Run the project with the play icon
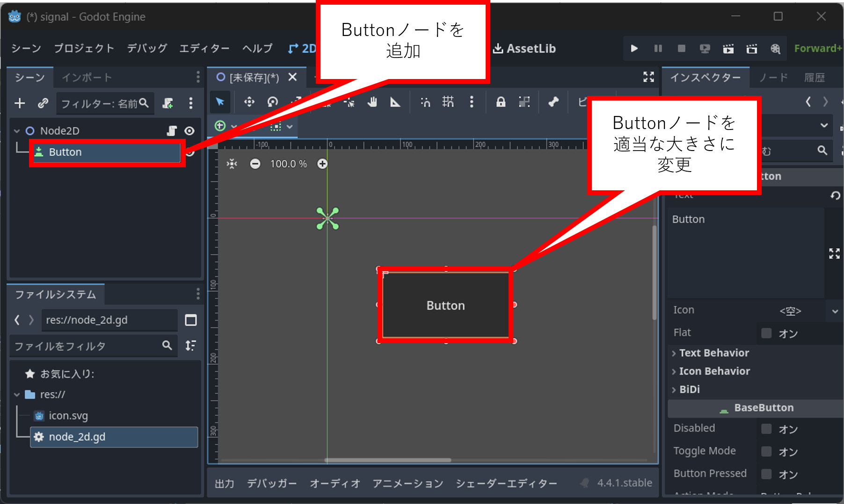 [x=634, y=48]
